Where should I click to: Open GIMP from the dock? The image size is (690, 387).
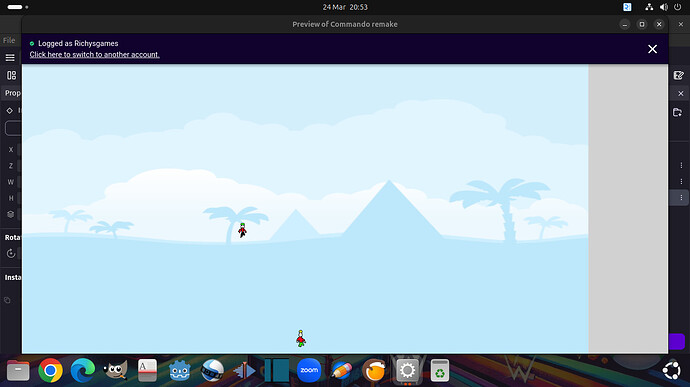tap(115, 371)
